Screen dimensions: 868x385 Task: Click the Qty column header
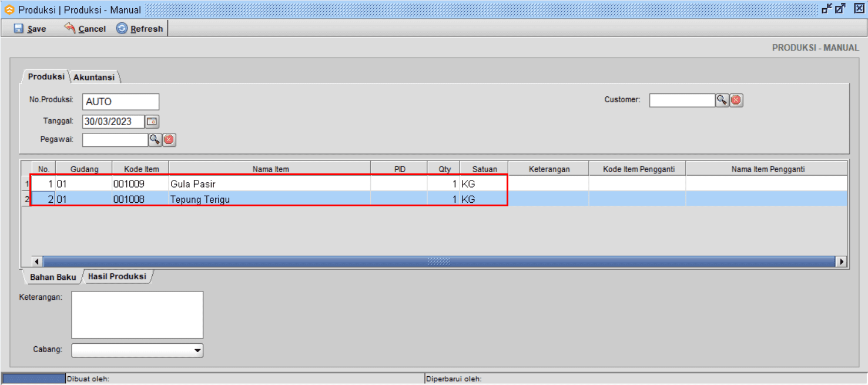click(x=444, y=169)
